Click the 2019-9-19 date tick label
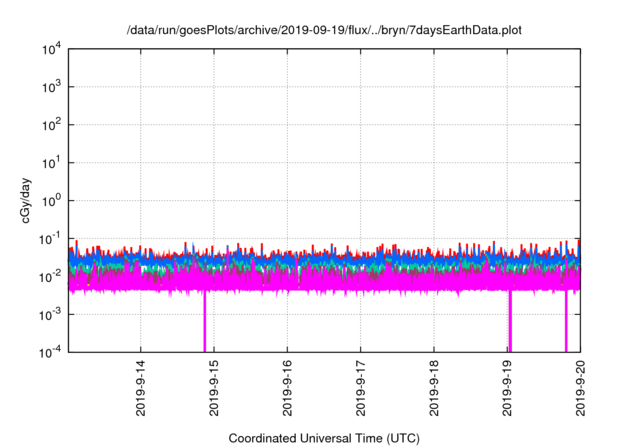Image resolution: width=640 pixels, height=448 pixels. (507, 388)
